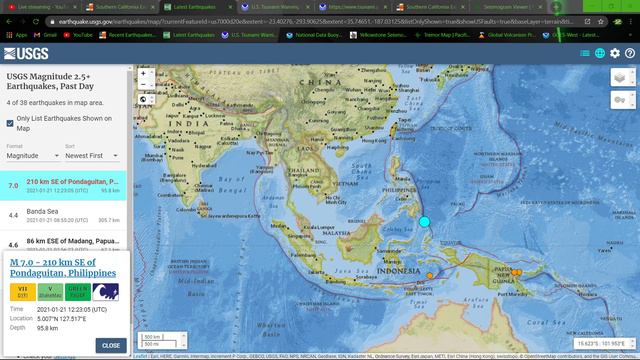Viewport: 640px width, 360px height.
Task: Reload the page with refresh icon
Action: (x=36, y=22)
